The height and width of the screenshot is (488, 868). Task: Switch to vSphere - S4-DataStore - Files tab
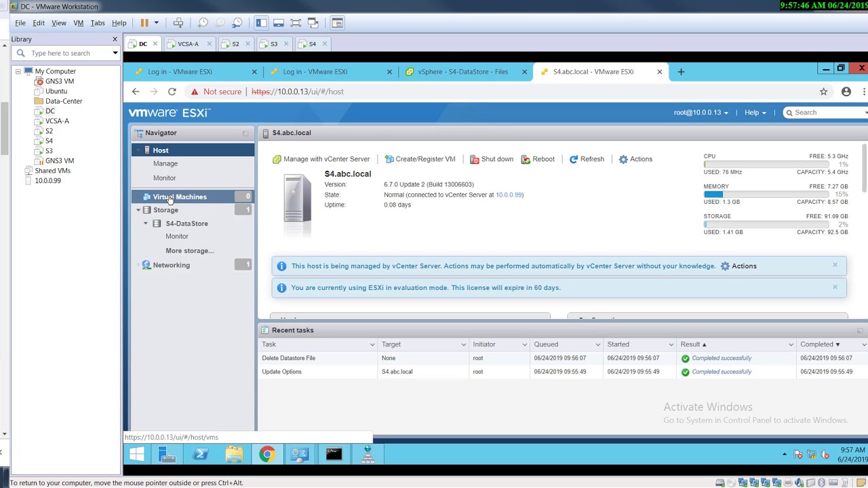coord(462,72)
